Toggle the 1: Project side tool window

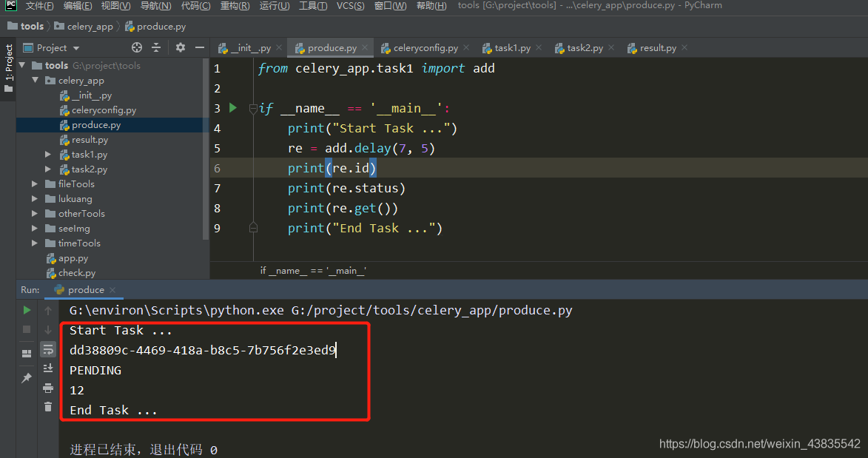click(x=8, y=69)
